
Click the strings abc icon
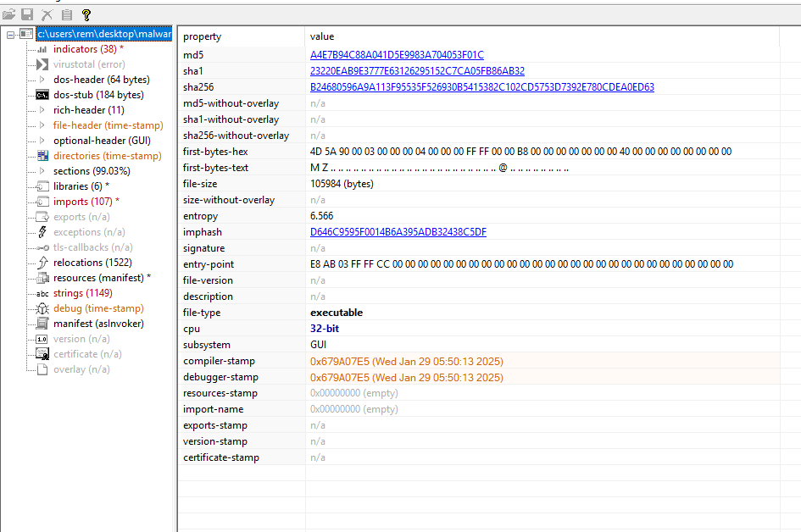tap(42, 294)
